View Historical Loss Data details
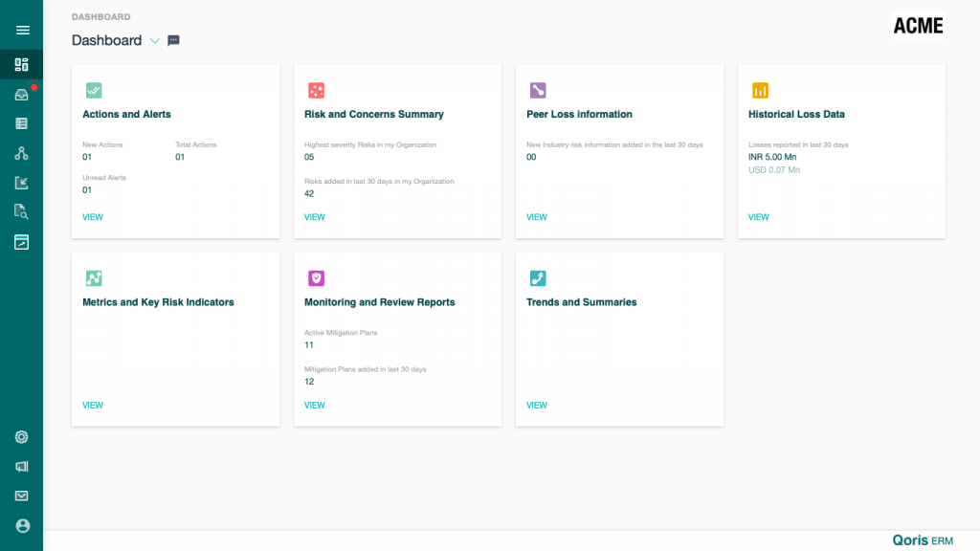Image resolution: width=980 pixels, height=551 pixels. (x=759, y=217)
